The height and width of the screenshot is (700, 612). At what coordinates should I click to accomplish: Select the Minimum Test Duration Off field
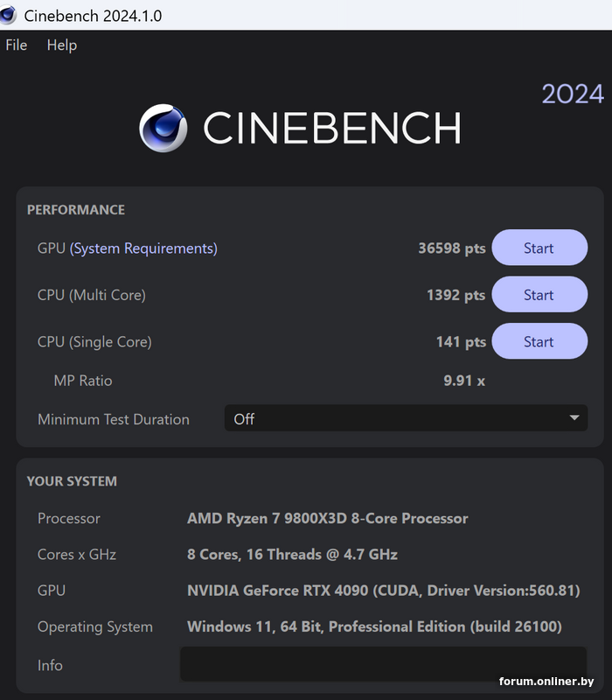coord(406,418)
